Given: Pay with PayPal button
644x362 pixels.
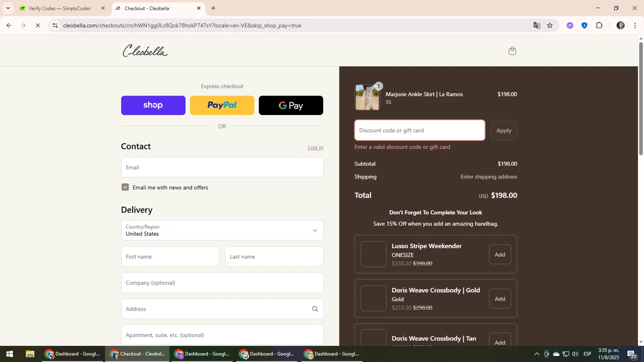Looking at the screenshot, I should (222, 105).
